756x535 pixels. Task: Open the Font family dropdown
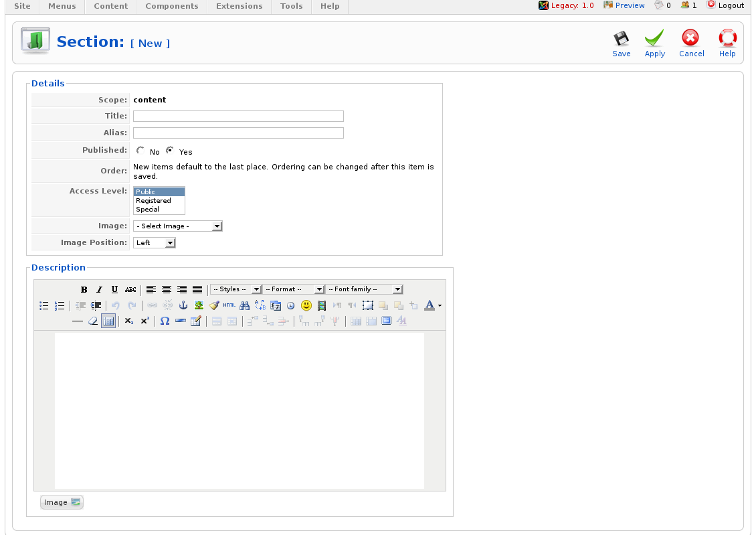365,289
